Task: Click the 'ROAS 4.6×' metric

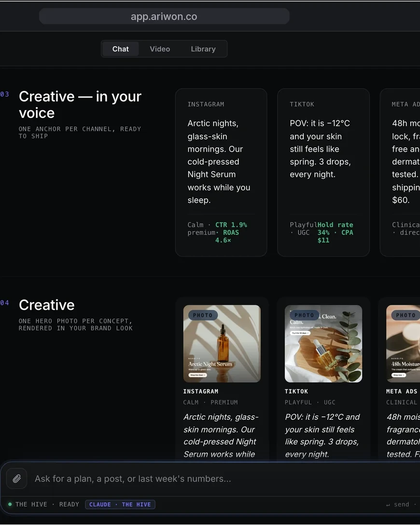Action: (x=227, y=236)
